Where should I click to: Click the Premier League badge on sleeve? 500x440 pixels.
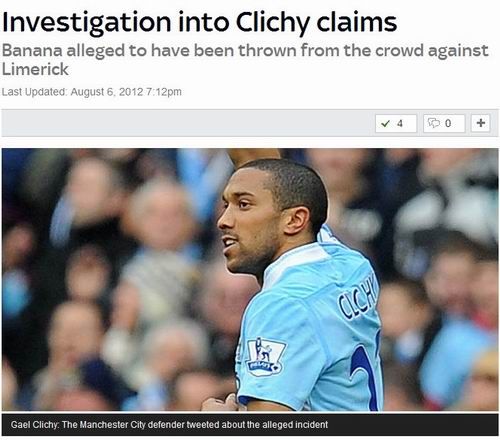click(265, 357)
